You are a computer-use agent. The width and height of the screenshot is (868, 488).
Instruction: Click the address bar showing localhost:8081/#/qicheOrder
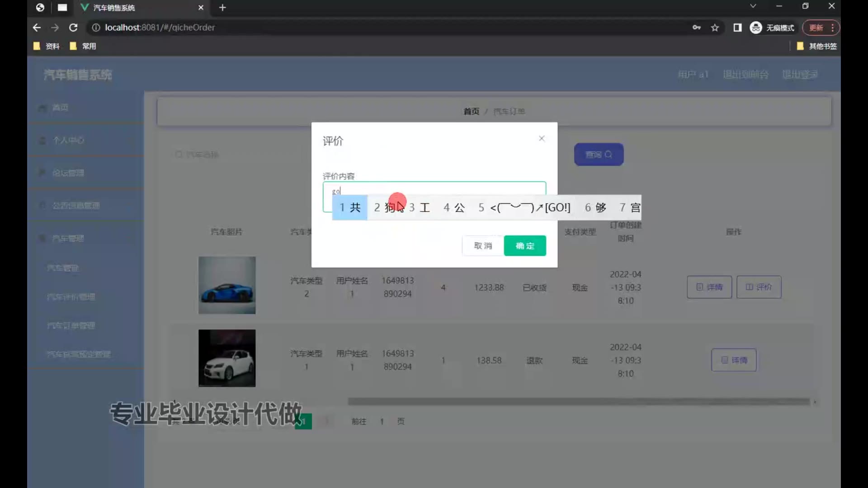coord(160,28)
